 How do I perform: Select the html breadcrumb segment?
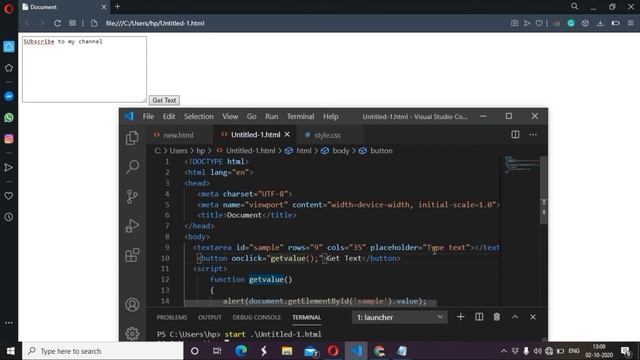coord(303,151)
